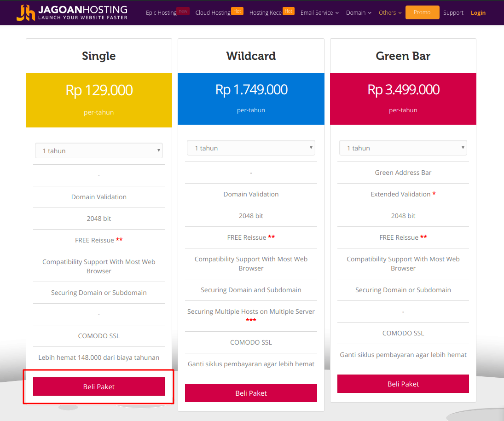
Task: Click the "Hot" badge beside Hosting Kece
Action: click(289, 11)
